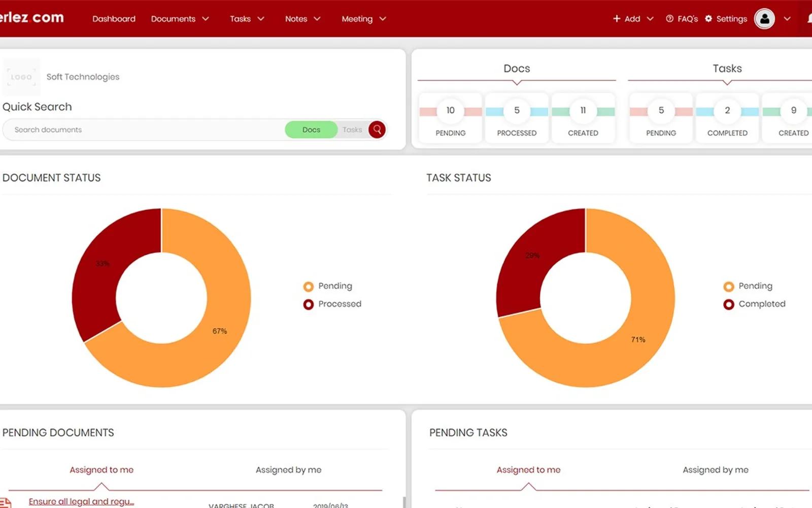Click the plus Add icon
Image resolution: width=812 pixels, height=508 pixels.
pyautogui.click(x=617, y=19)
